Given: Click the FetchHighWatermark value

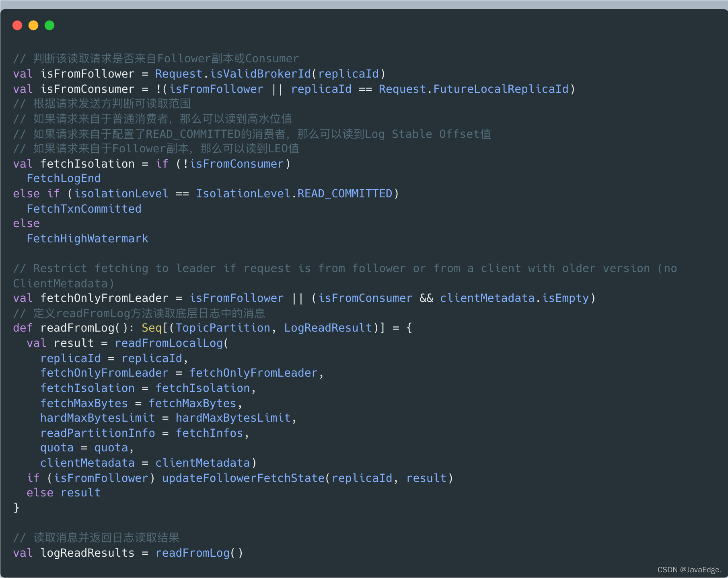Looking at the screenshot, I should pyautogui.click(x=87, y=239).
